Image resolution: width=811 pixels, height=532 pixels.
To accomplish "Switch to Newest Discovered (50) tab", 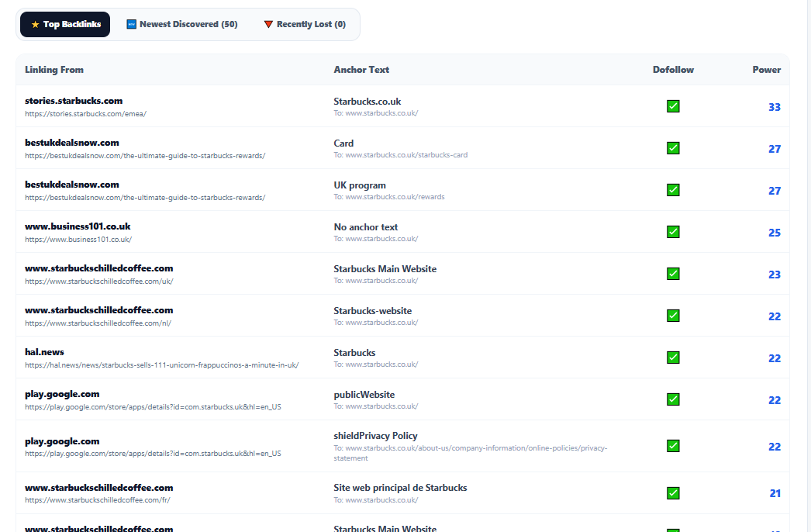I will pos(182,24).
